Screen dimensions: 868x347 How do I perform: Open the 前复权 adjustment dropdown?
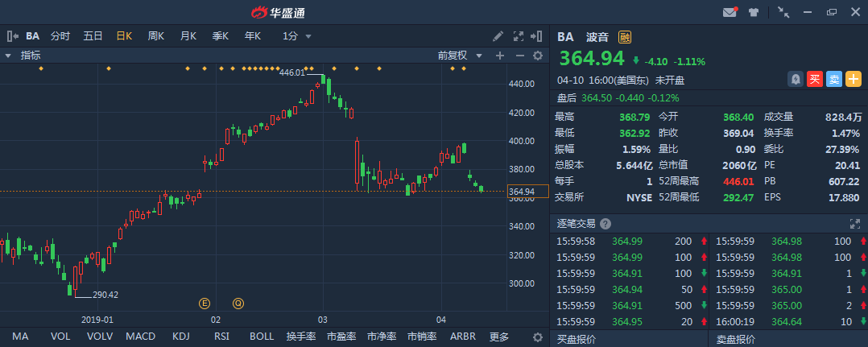(x=460, y=56)
